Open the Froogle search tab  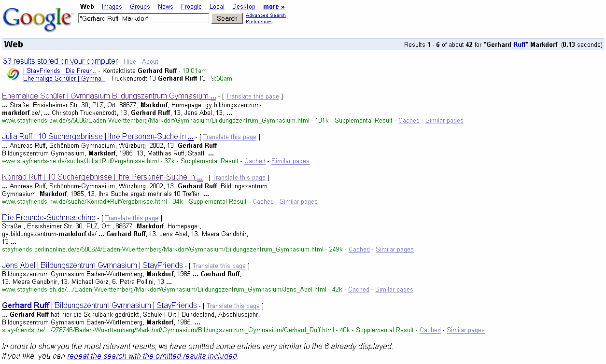click(x=191, y=7)
